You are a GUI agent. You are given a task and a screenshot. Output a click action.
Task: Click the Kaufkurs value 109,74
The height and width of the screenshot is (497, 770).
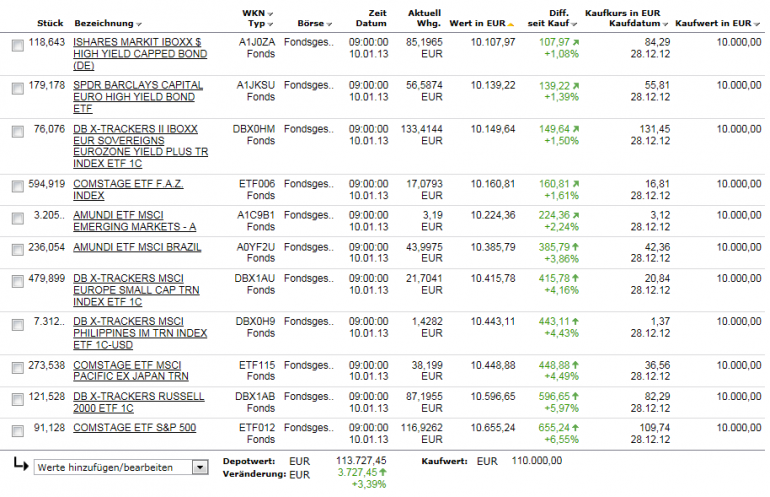tap(655, 428)
